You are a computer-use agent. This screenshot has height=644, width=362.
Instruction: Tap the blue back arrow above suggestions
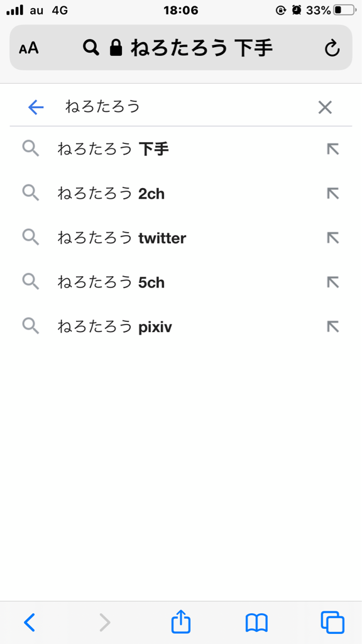[x=36, y=107]
